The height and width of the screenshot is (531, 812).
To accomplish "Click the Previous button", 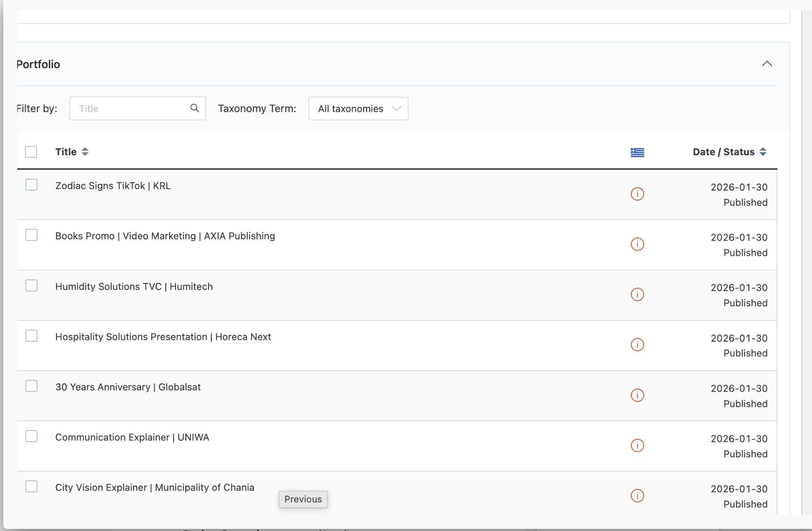I will click(303, 499).
